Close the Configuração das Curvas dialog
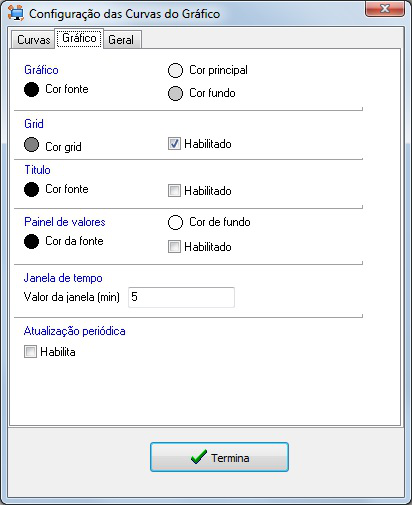 coord(385,9)
